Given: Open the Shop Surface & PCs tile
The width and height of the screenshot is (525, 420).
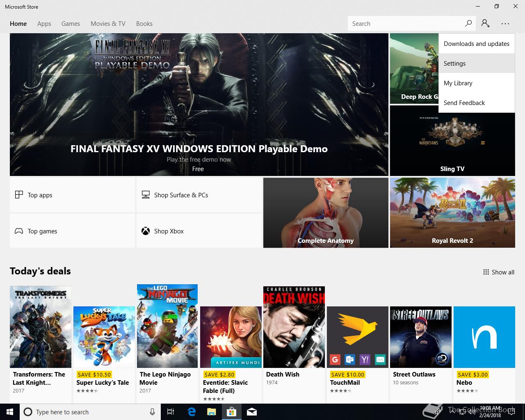Looking at the screenshot, I should pos(199,195).
